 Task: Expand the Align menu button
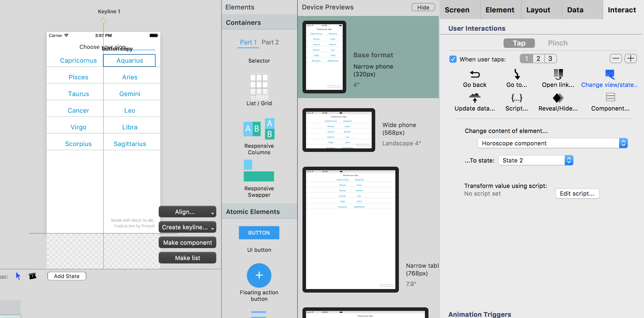187,212
